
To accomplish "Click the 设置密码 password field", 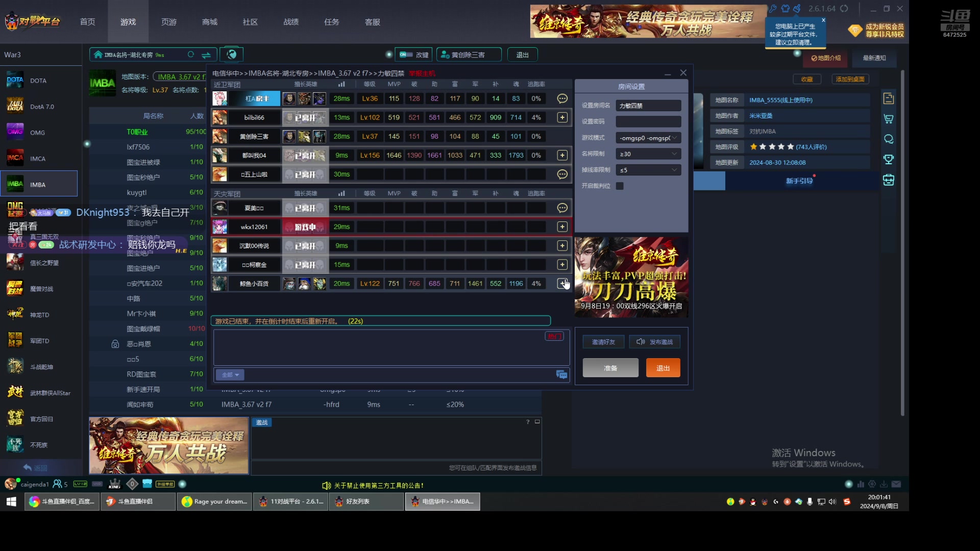I will [648, 121].
